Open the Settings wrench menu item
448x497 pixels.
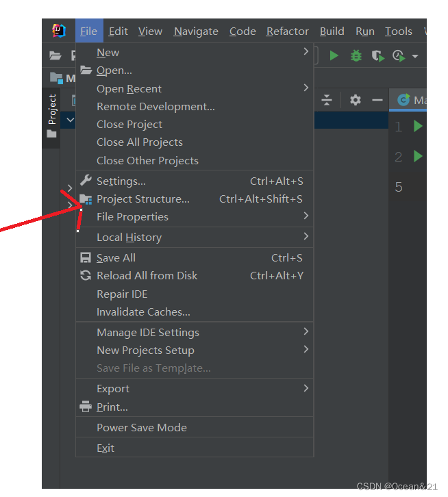[86, 180]
